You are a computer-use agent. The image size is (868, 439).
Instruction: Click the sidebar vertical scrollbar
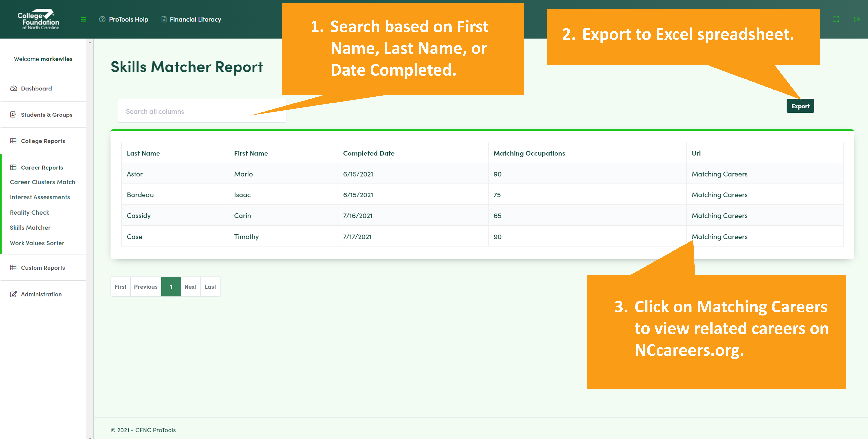click(x=90, y=239)
